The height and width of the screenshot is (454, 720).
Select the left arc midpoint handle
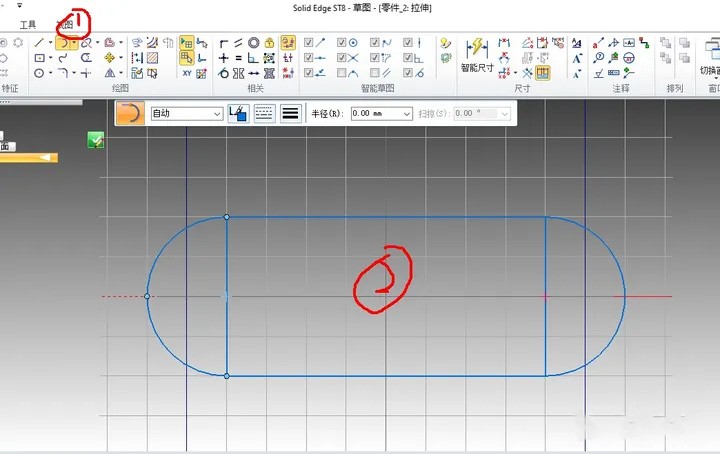tap(147, 297)
